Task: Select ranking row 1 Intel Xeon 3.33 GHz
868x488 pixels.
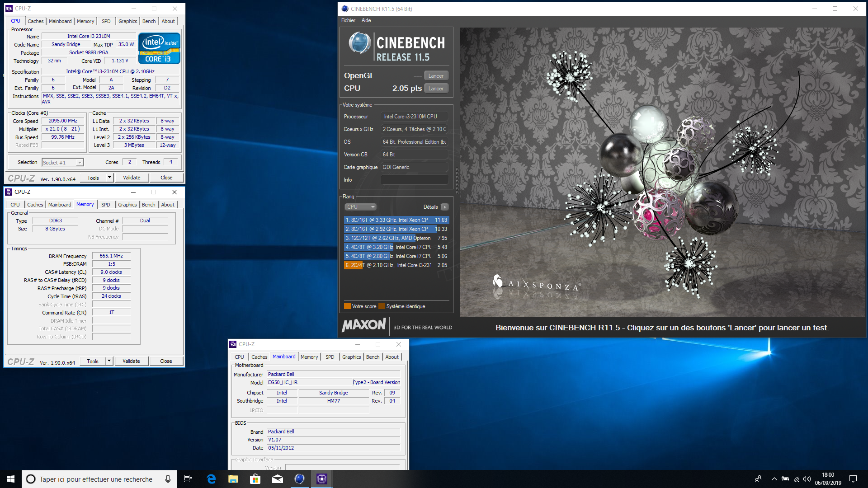Action: [396, 220]
